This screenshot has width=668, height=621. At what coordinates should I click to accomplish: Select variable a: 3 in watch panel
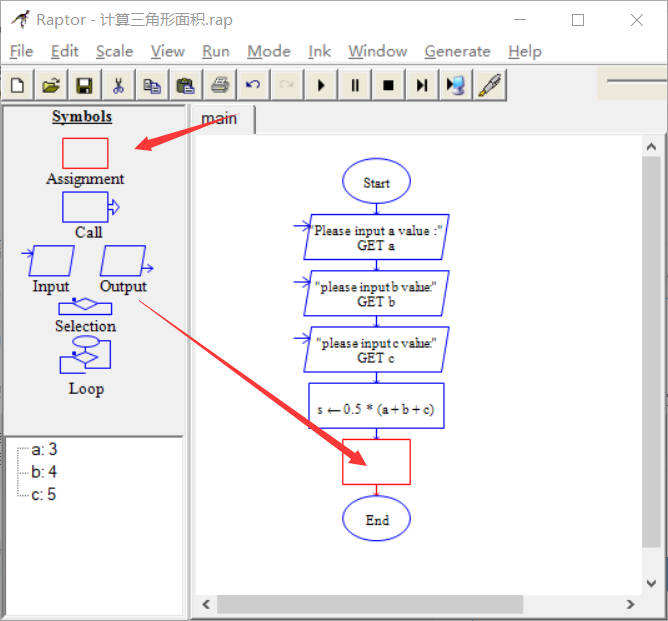tap(44, 449)
